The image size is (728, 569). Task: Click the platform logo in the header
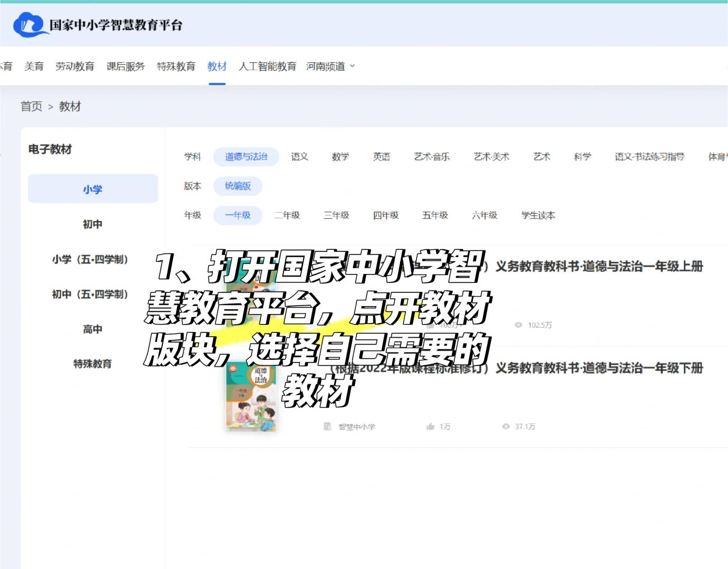(98, 25)
